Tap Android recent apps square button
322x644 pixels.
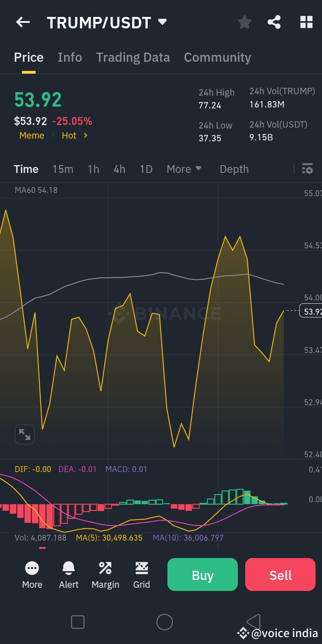[x=78, y=622]
